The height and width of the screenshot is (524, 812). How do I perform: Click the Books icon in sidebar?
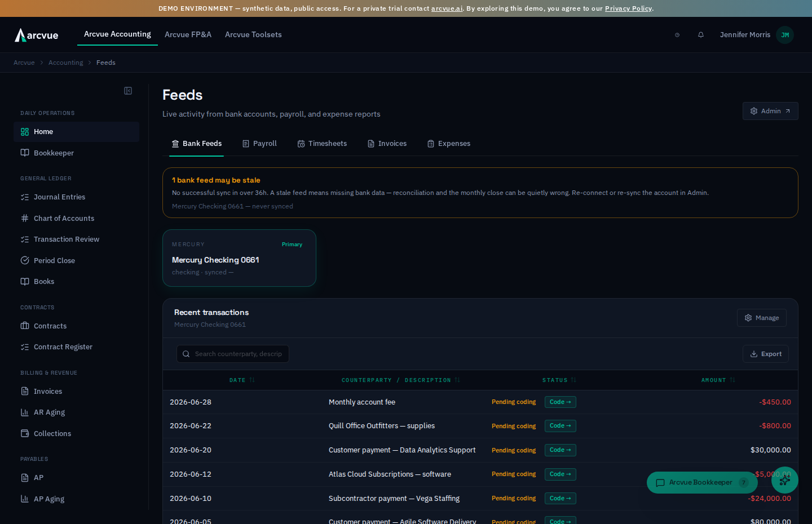tap(25, 282)
